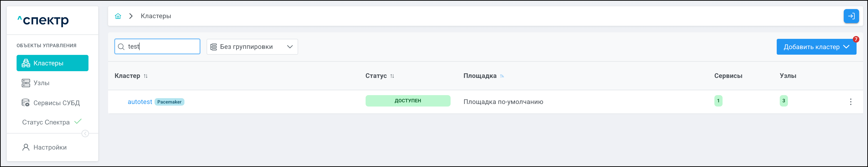Focus the cluster search field

162,47
